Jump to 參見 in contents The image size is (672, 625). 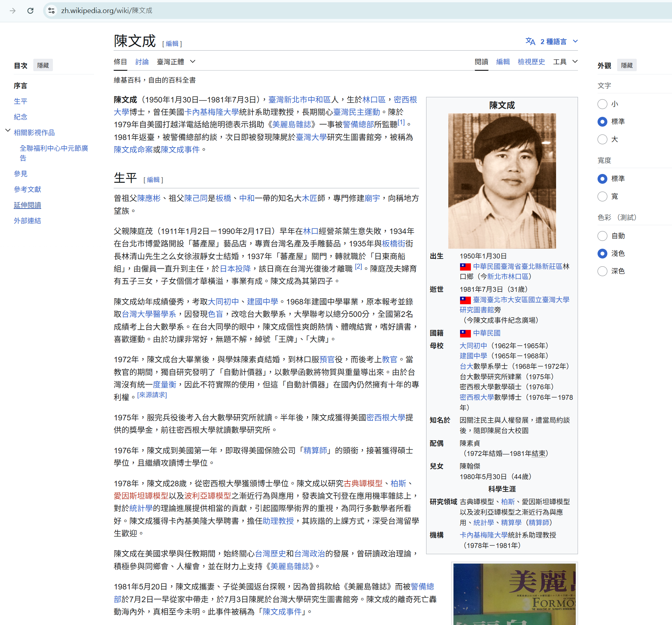click(x=21, y=174)
